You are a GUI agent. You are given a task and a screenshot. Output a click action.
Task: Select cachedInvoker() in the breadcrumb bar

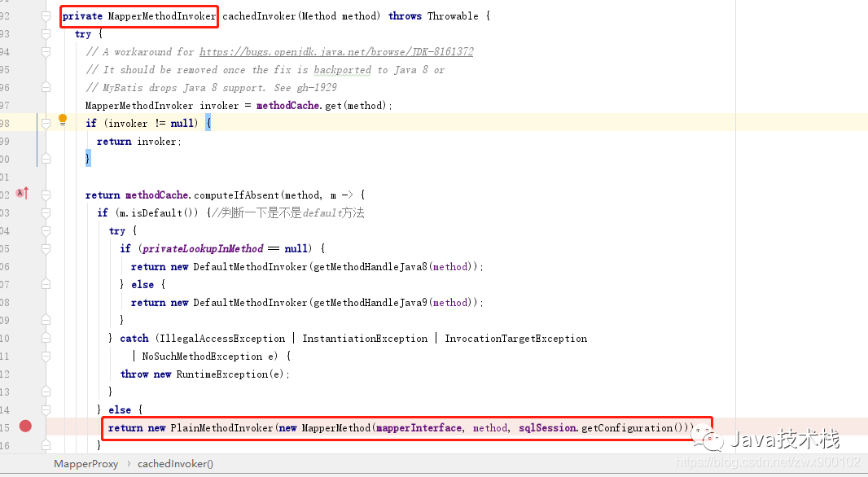[x=175, y=464]
